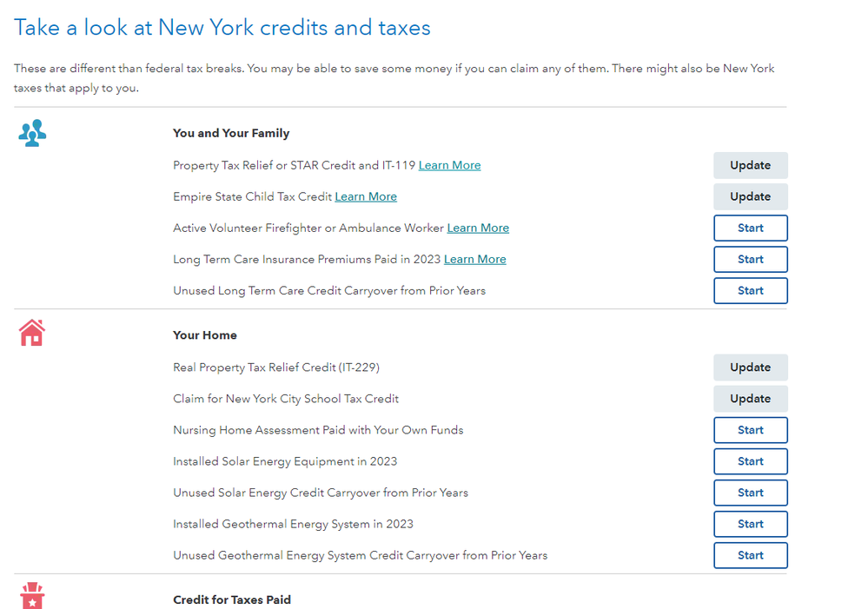The height and width of the screenshot is (609, 868).
Task: Open Learn More for Empire State Child Credit
Action: tap(366, 196)
